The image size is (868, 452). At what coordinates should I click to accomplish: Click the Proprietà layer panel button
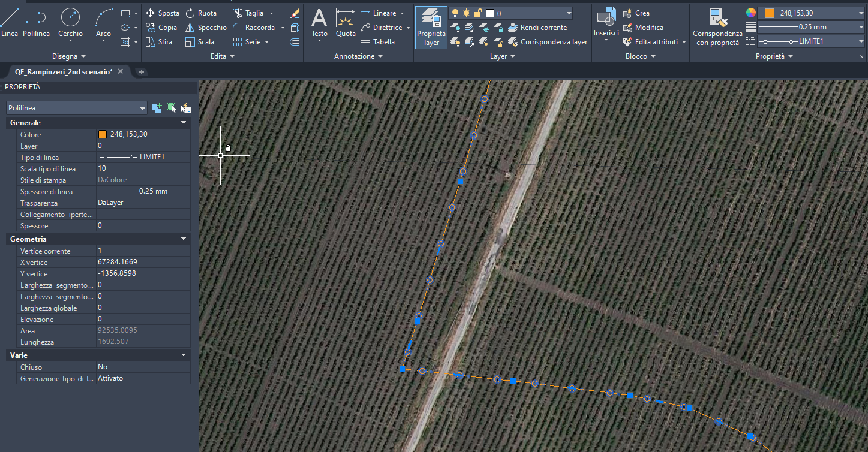click(x=431, y=27)
